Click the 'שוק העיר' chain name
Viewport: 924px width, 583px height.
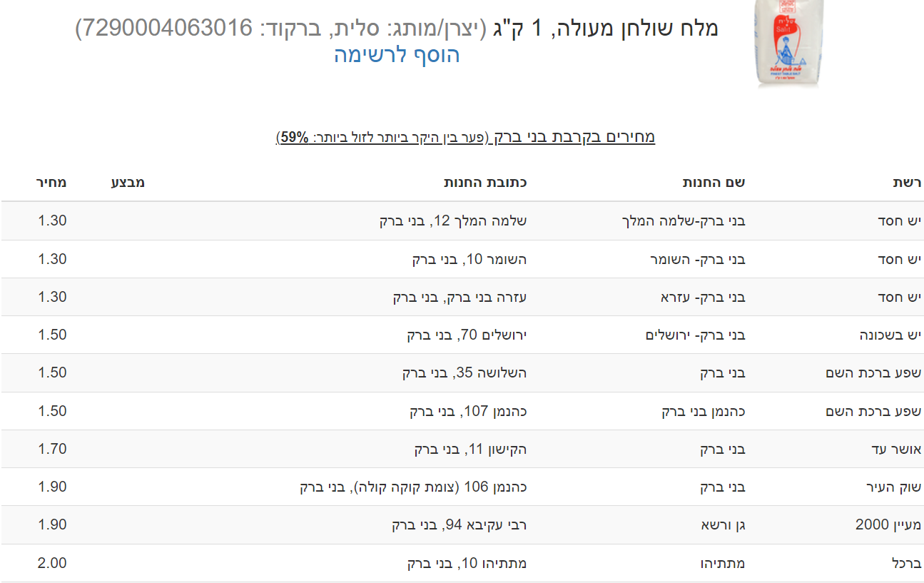point(893,487)
